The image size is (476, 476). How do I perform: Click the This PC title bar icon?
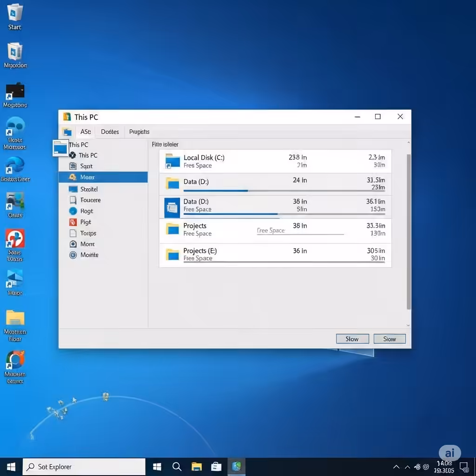tap(66, 117)
